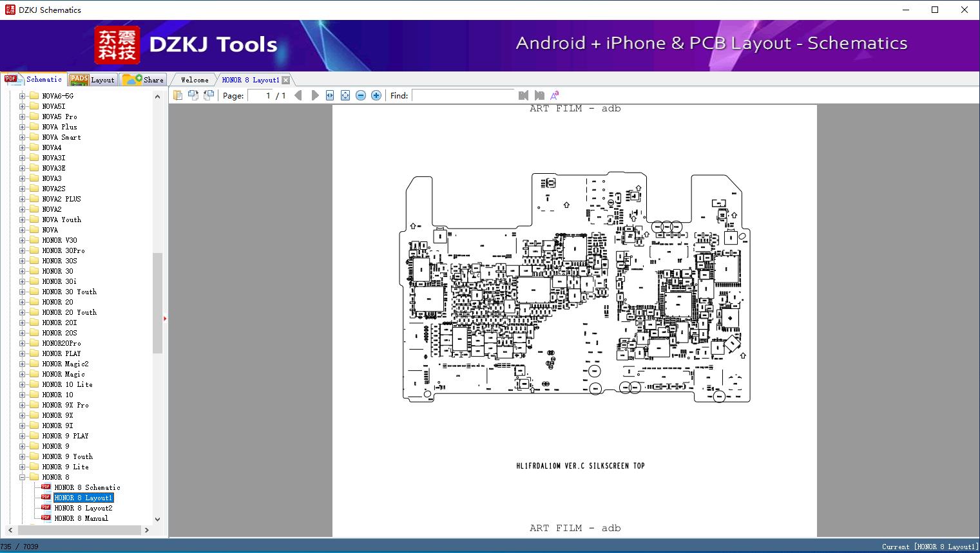Select the HONOR 9 PLAY folder label
The width and height of the screenshot is (980, 553).
point(66,436)
